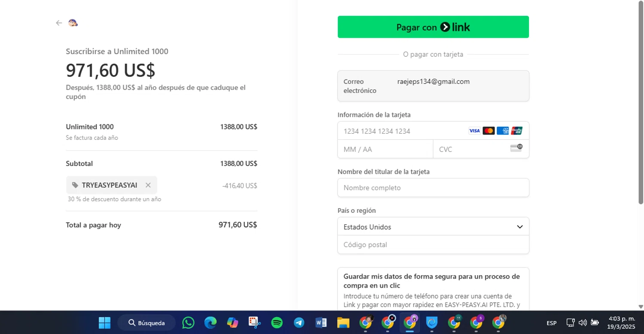
Task: Click the 'O pagar con tarjeta' divider text
Action: point(433,55)
